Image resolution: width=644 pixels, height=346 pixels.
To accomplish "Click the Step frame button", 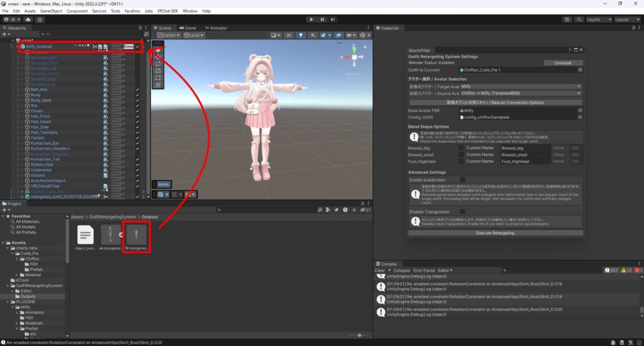I will [334, 20].
